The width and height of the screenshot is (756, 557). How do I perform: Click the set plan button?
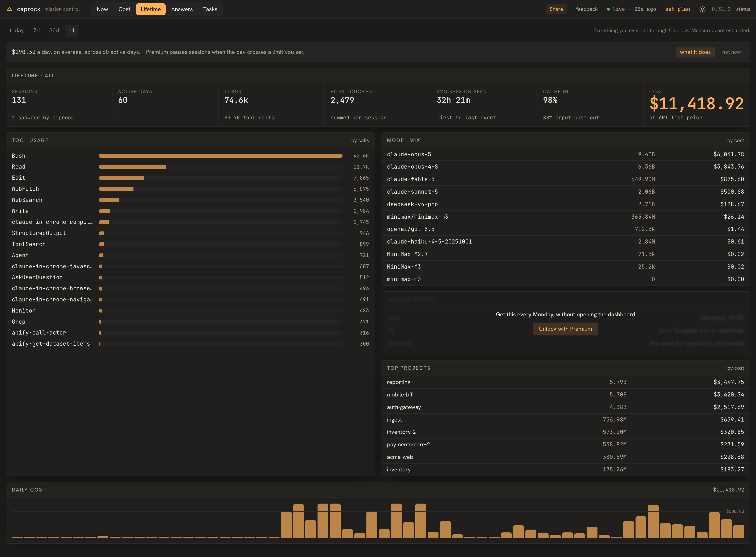point(678,9)
